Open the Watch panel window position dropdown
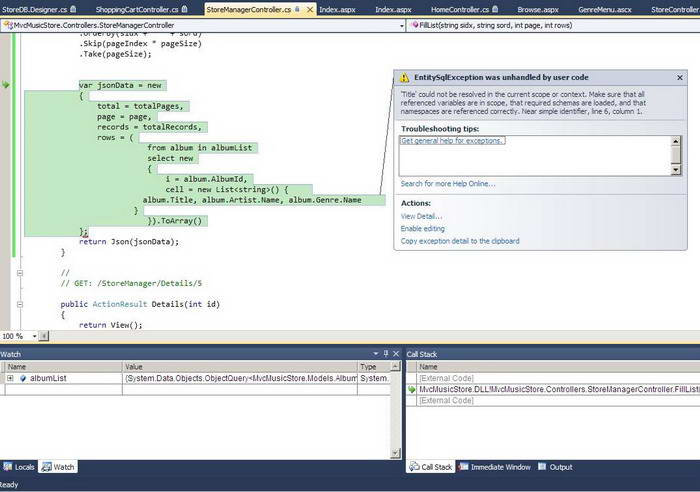 tap(376, 354)
